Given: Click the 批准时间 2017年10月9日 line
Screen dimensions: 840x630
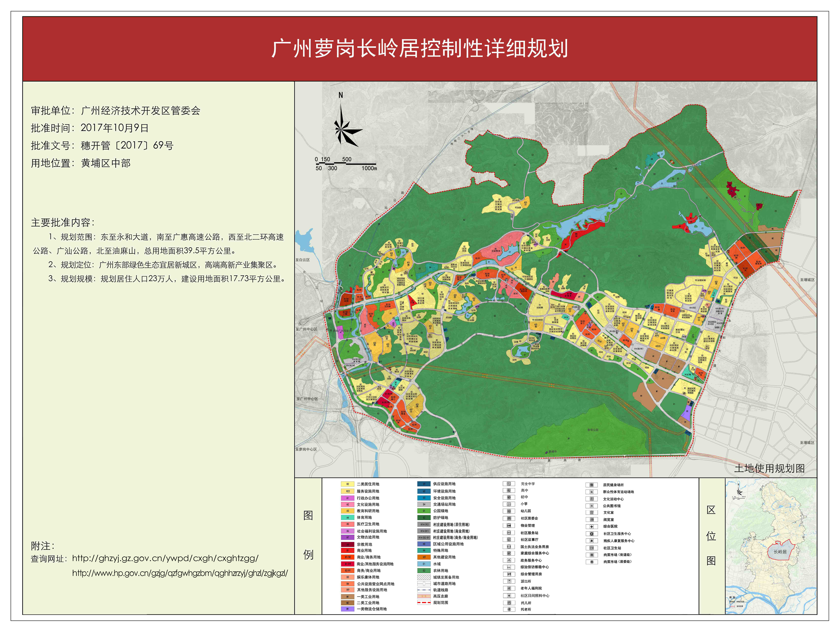Looking at the screenshot, I should point(90,128).
